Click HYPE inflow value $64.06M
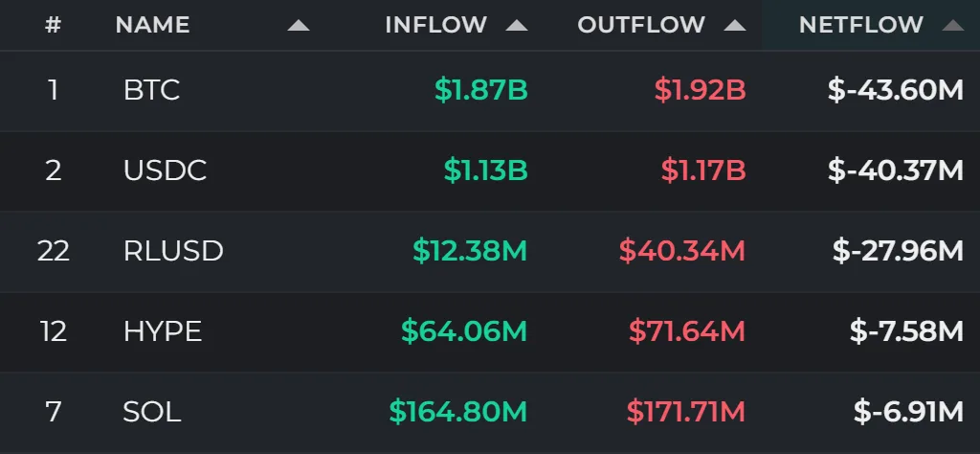 (x=464, y=331)
